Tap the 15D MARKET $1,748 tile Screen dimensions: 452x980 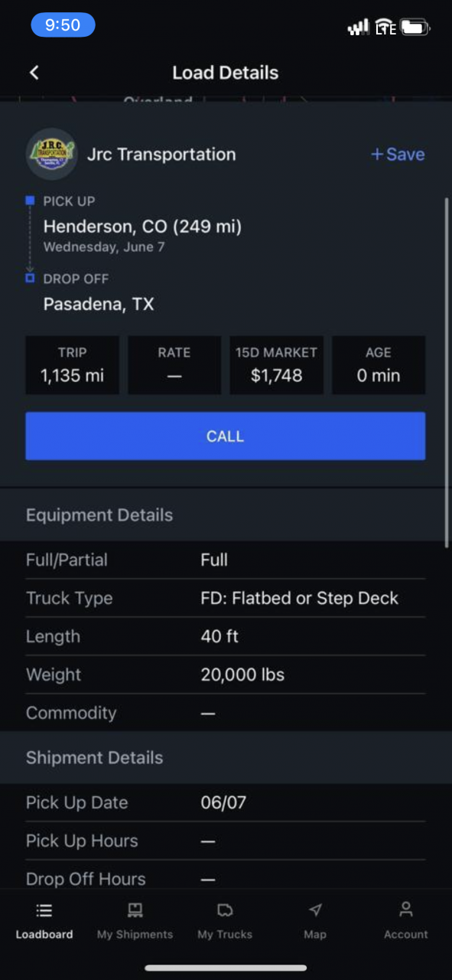(276, 365)
